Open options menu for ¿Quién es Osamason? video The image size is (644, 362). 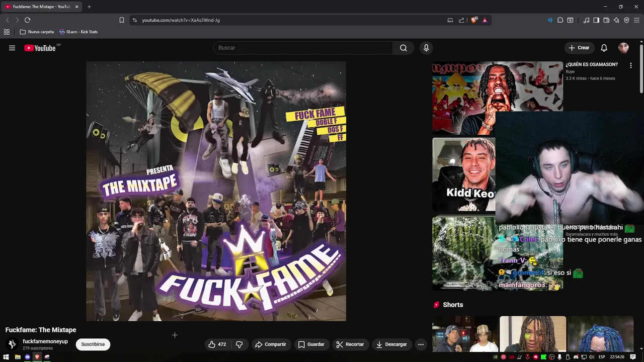click(630, 65)
